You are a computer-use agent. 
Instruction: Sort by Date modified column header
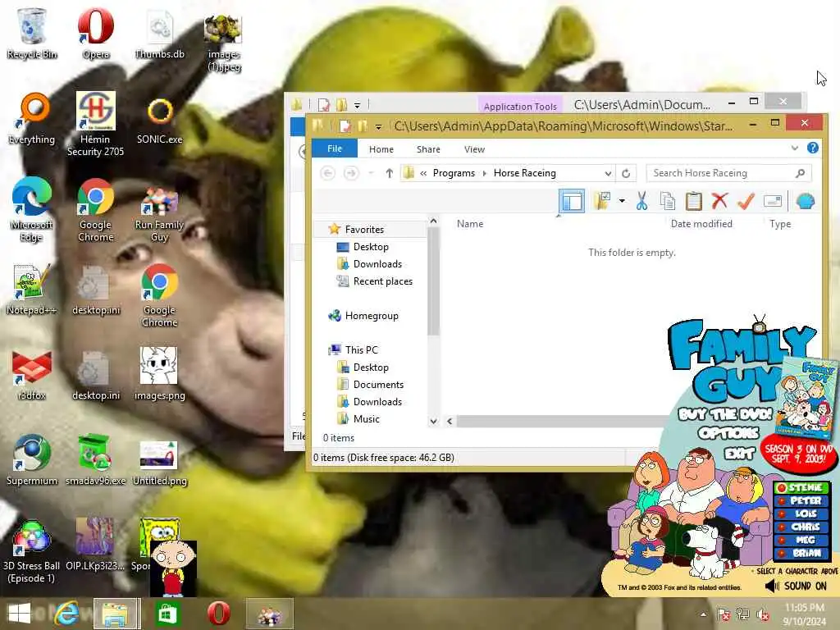pyautogui.click(x=701, y=224)
